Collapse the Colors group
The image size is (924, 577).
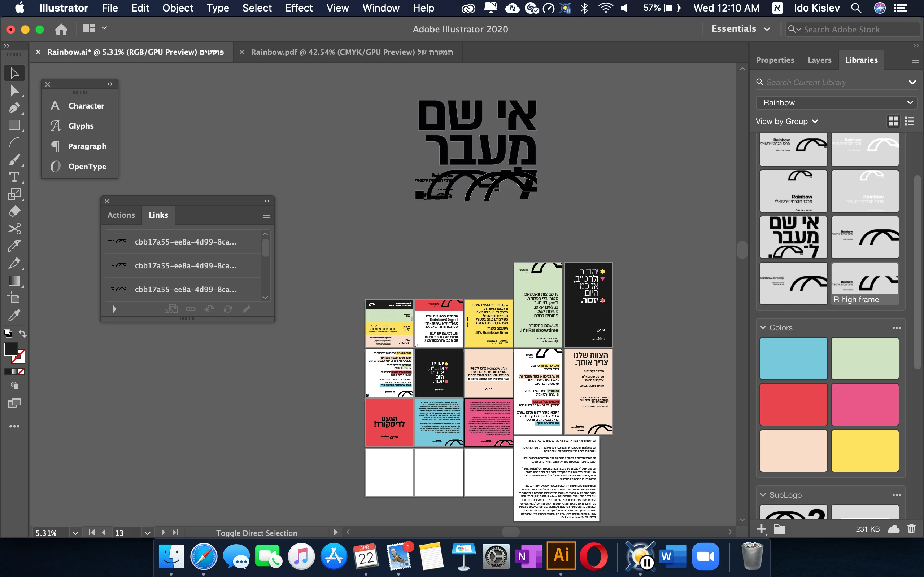tap(763, 328)
